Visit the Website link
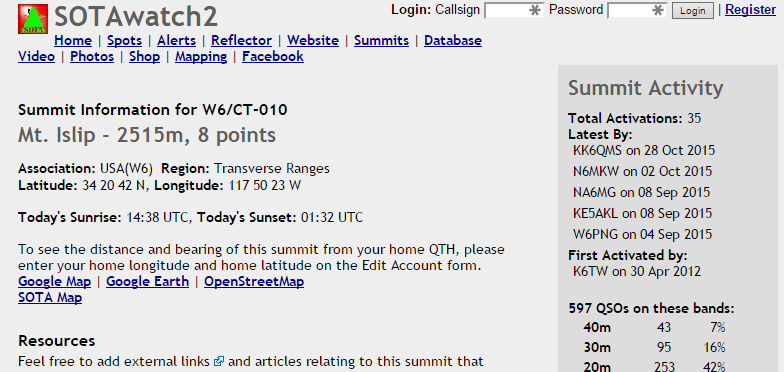 313,40
